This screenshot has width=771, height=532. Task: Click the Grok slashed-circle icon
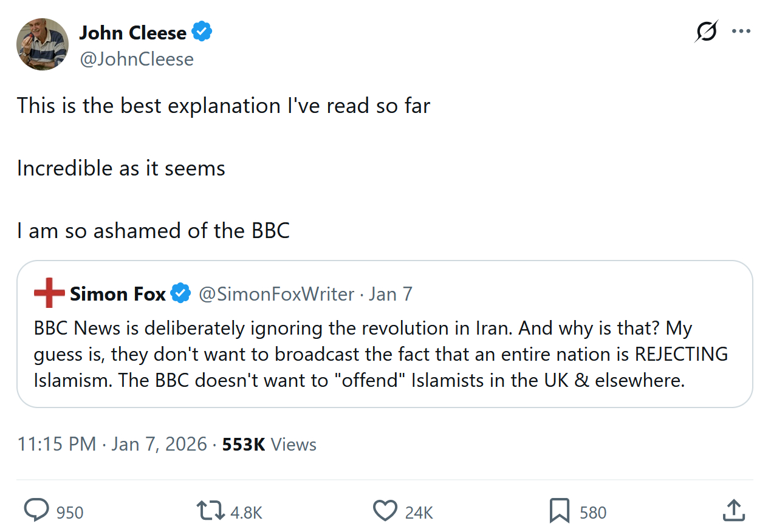tap(706, 32)
